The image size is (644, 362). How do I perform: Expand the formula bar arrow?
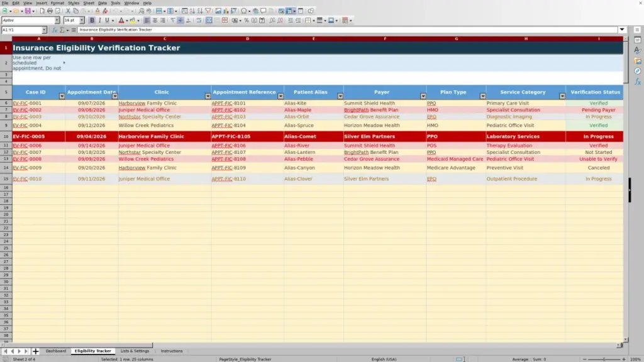point(622,30)
